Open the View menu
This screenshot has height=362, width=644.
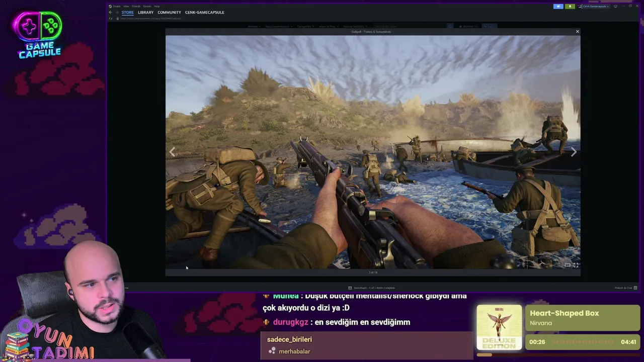(126, 6)
